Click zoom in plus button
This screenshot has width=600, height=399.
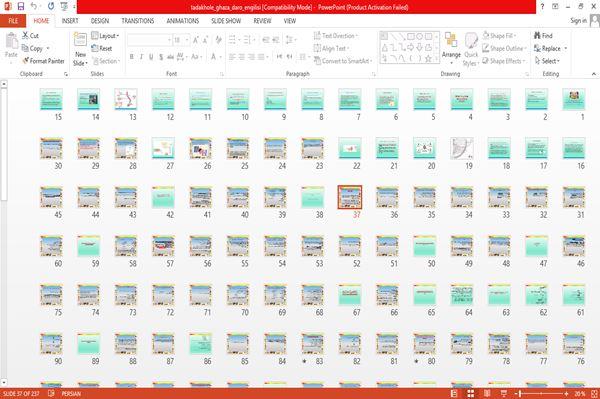[x=567, y=394]
